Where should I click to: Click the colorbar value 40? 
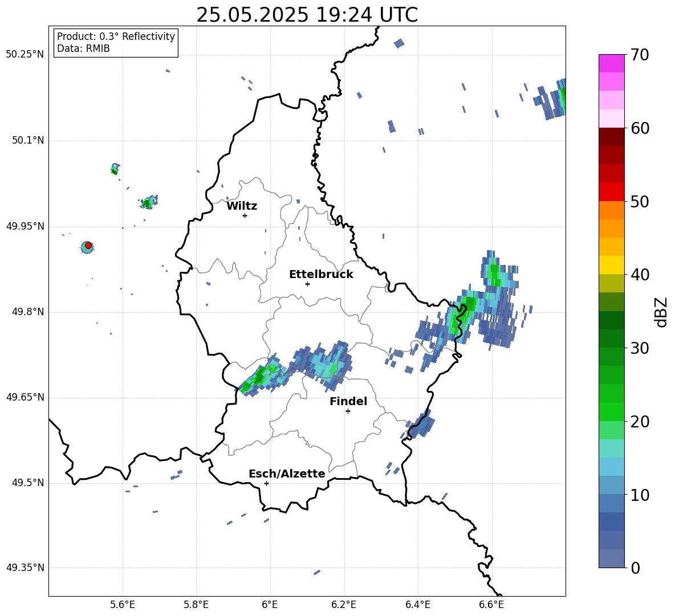point(640,275)
